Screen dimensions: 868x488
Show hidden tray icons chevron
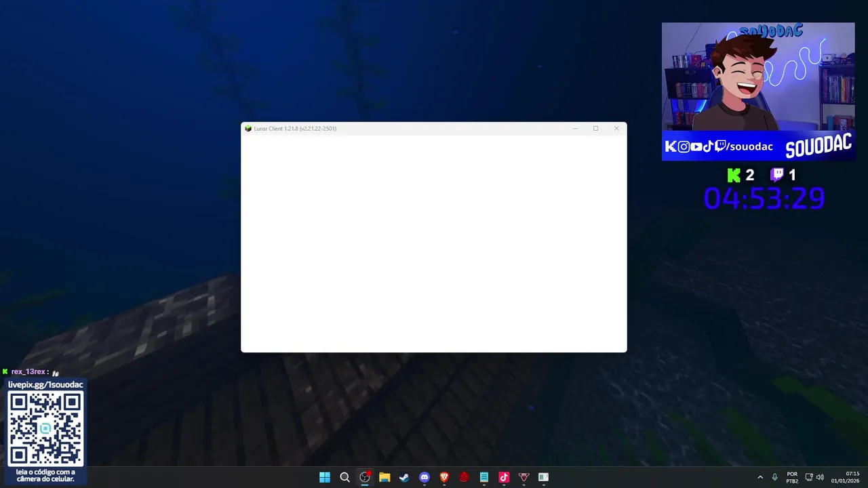(760, 477)
